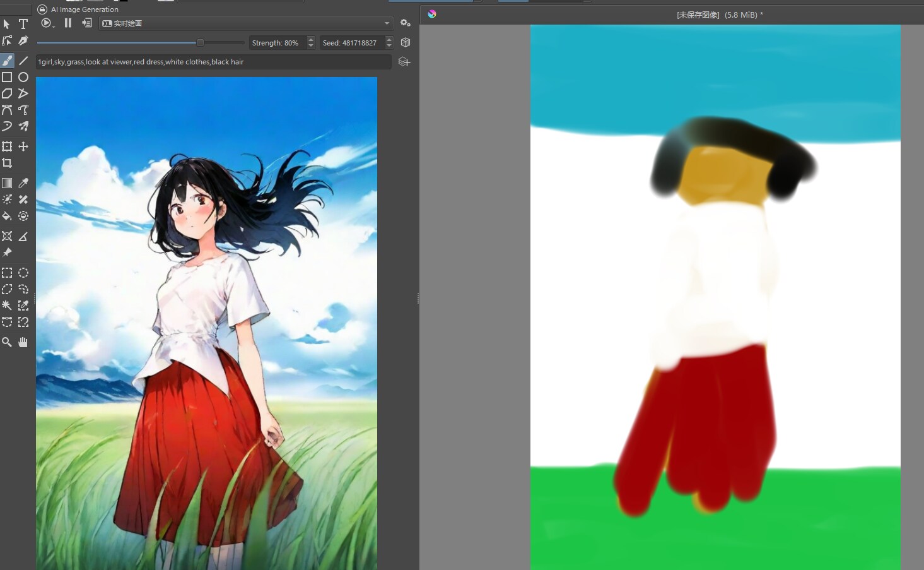Pick the Crop tool

point(7,163)
